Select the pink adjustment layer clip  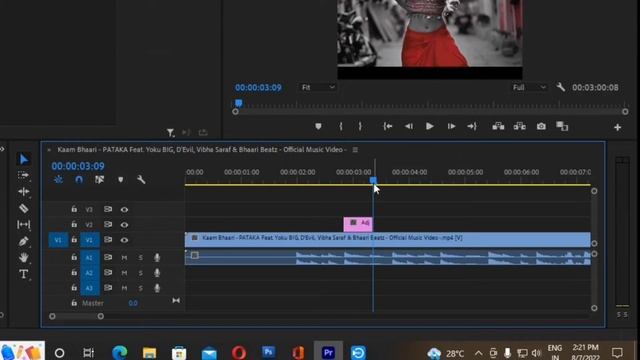click(x=358, y=224)
